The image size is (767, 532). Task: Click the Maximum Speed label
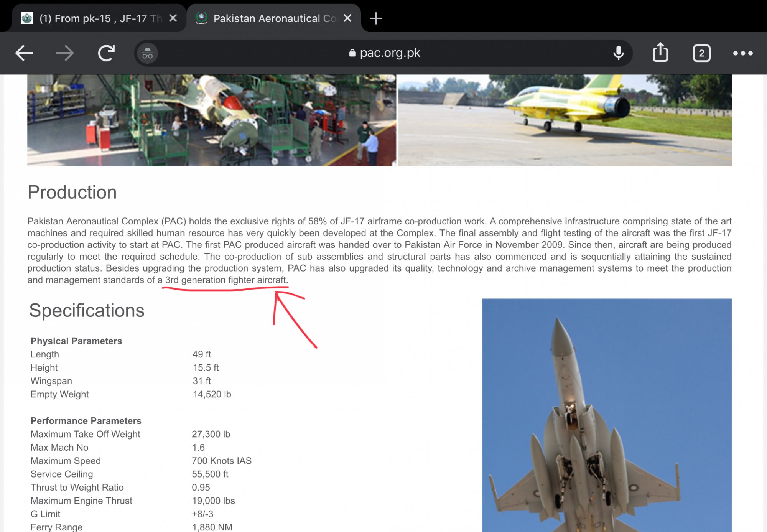[x=66, y=461]
